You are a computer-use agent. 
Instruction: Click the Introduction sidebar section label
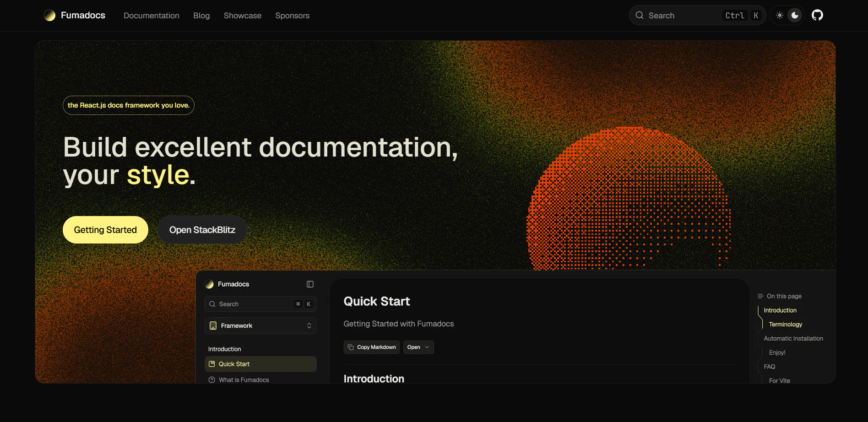click(225, 349)
